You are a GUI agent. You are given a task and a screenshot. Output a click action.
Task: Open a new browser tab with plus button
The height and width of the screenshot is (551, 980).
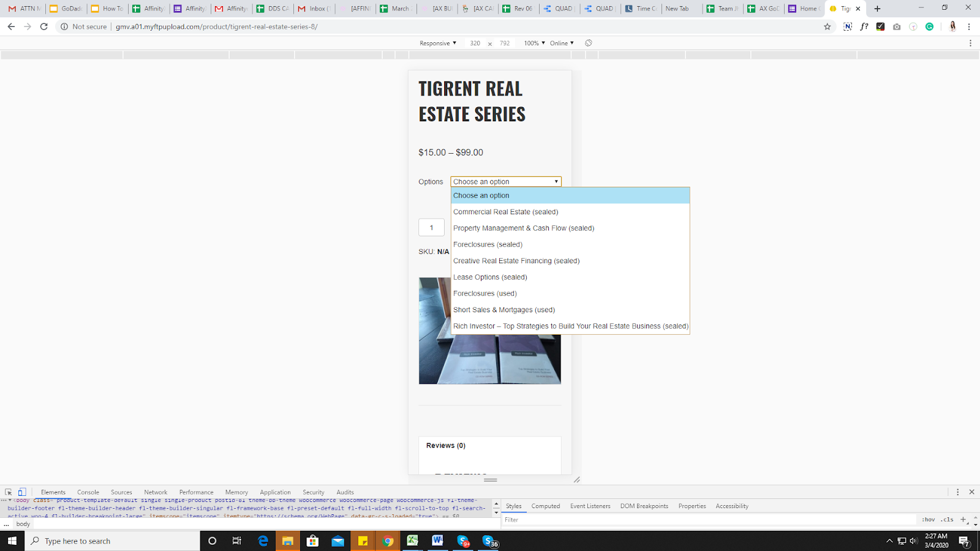(x=877, y=9)
